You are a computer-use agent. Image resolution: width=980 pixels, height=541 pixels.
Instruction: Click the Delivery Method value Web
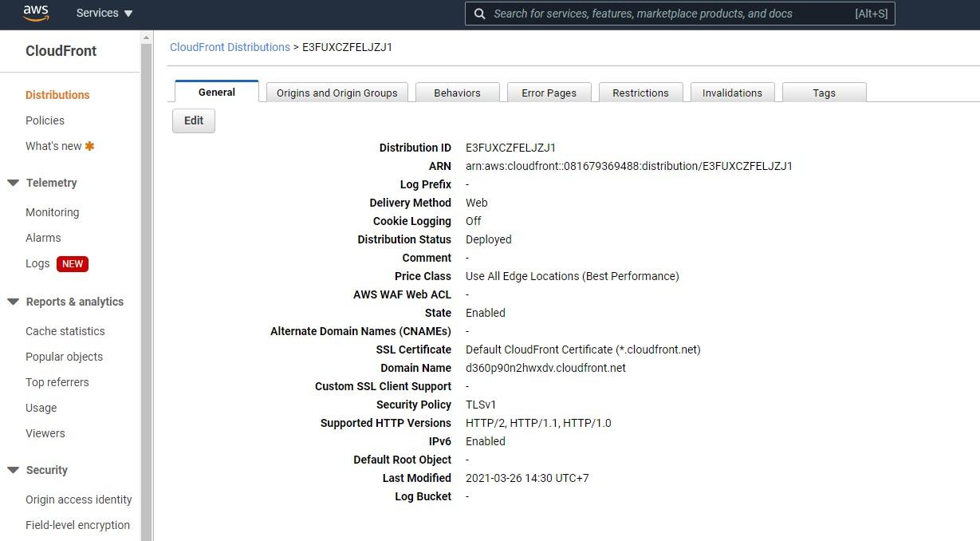pos(477,203)
